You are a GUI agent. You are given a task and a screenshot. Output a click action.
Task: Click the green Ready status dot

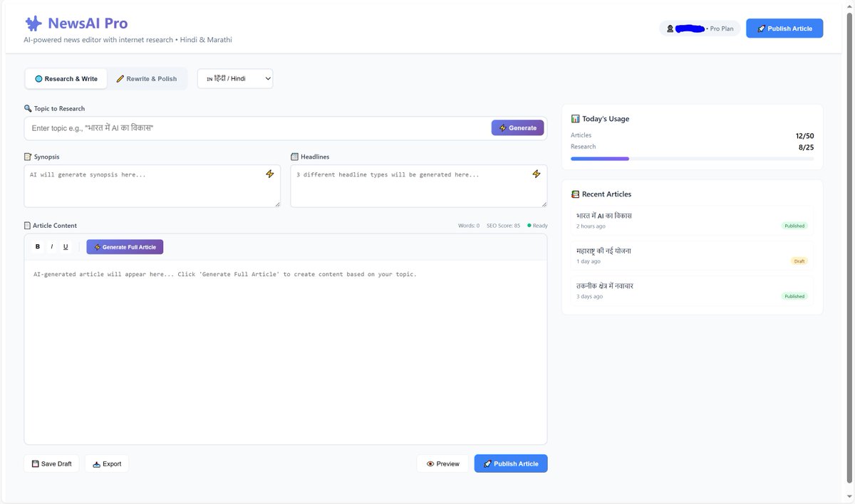click(x=529, y=226)
